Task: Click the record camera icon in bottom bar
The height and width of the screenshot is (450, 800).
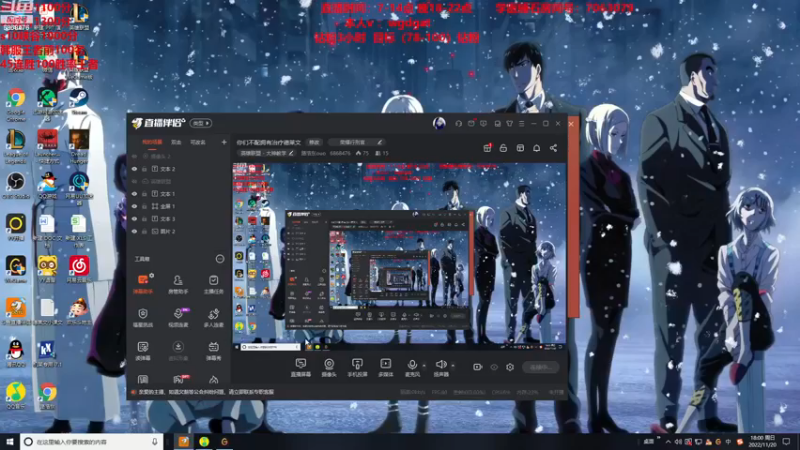Action: 478,367
